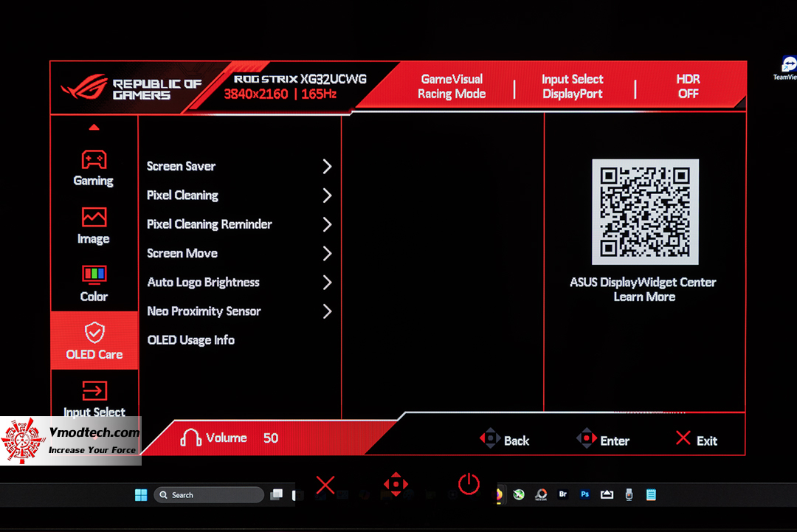Click the Volume 50 value
Viewport: 797px width, 532px height.
click(270, 438)
